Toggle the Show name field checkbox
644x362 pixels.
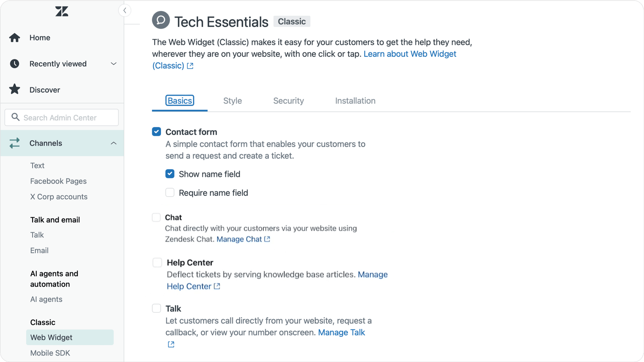click(170, 174)
